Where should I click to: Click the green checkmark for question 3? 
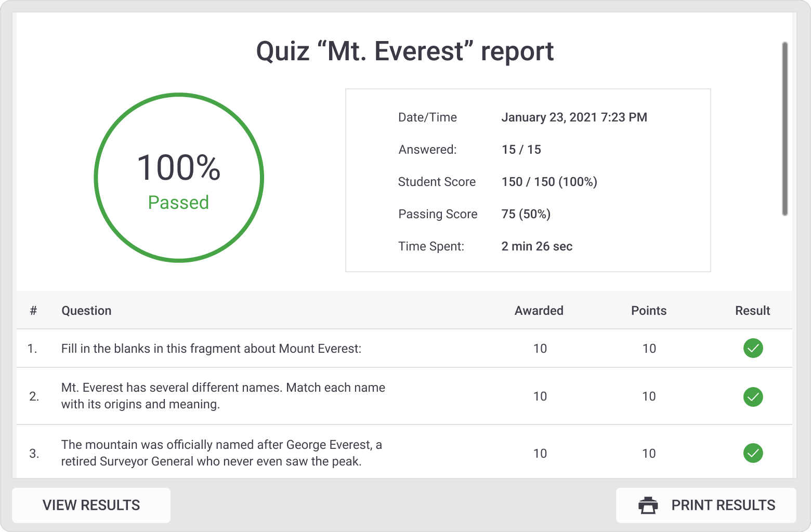[x=753, y=453]
